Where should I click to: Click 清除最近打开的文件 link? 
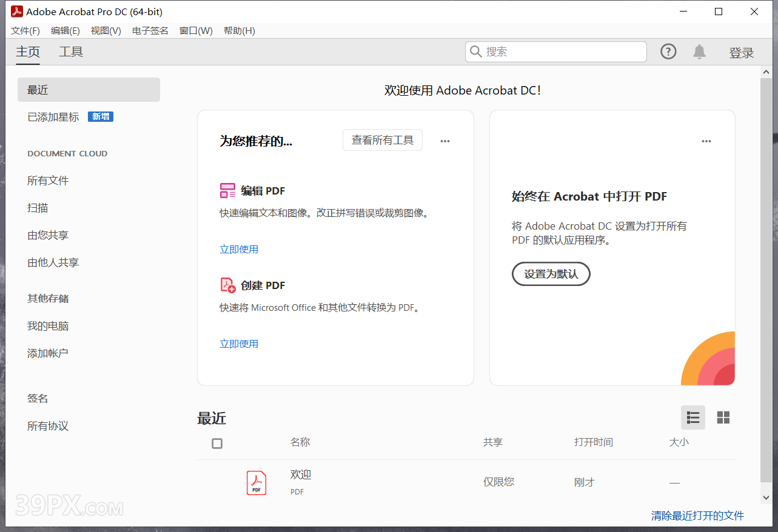(697, 516)
